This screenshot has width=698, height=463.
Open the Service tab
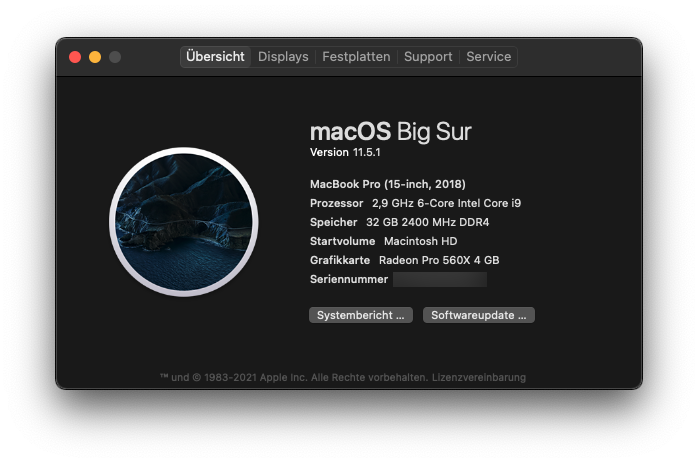point(488,57)
